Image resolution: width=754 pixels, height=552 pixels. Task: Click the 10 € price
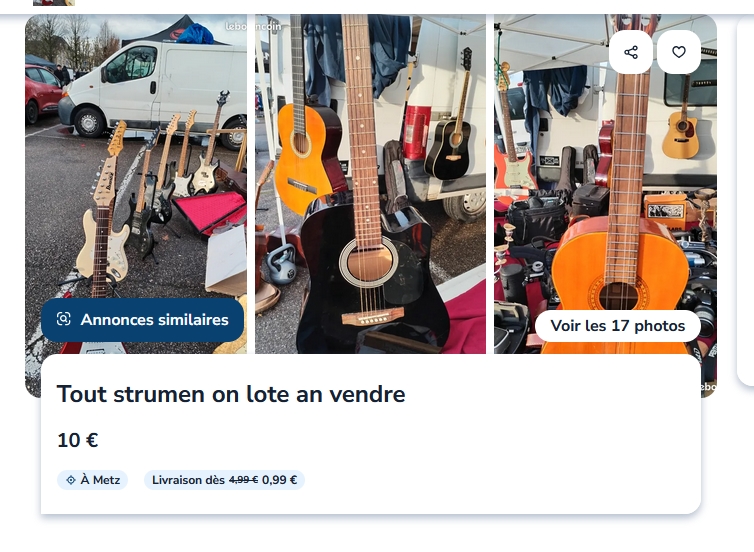77,440
